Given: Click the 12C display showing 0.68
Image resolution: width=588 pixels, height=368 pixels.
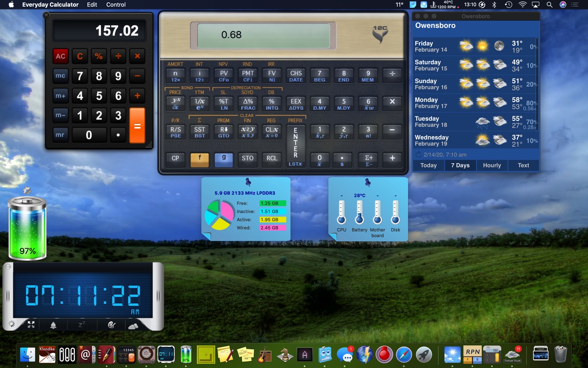Looking at the screenshot, I should (x=263, y=35).
